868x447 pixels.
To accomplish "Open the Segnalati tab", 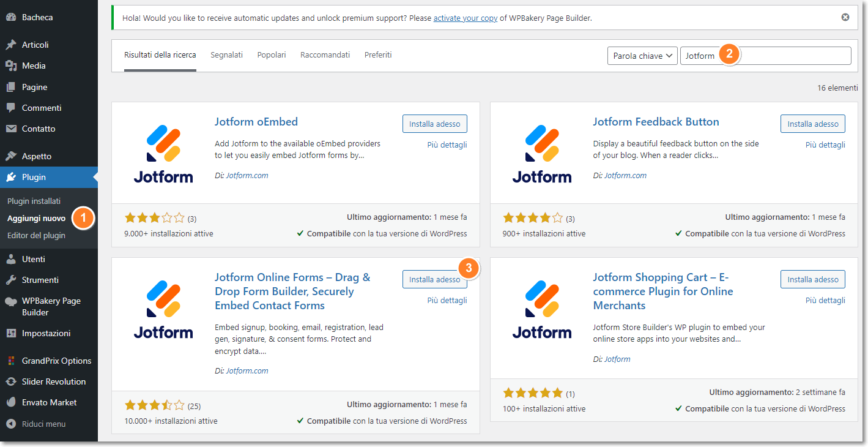I will 227,55.
